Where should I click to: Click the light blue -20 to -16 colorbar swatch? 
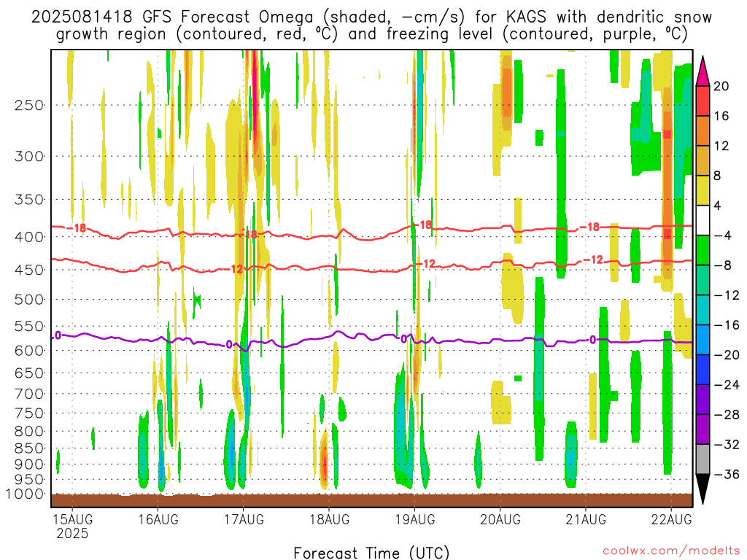703,340
